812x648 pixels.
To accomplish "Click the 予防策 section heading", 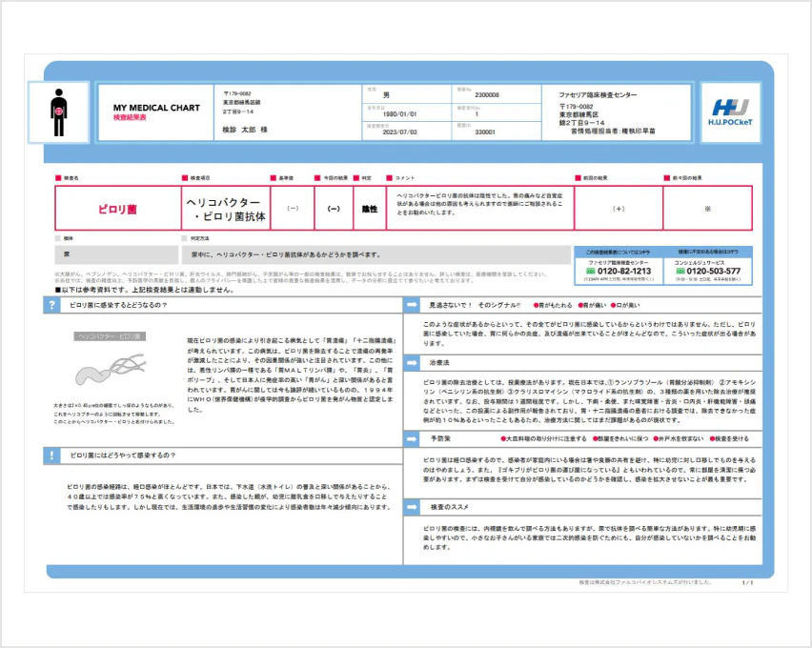I will tap(440, 438).
